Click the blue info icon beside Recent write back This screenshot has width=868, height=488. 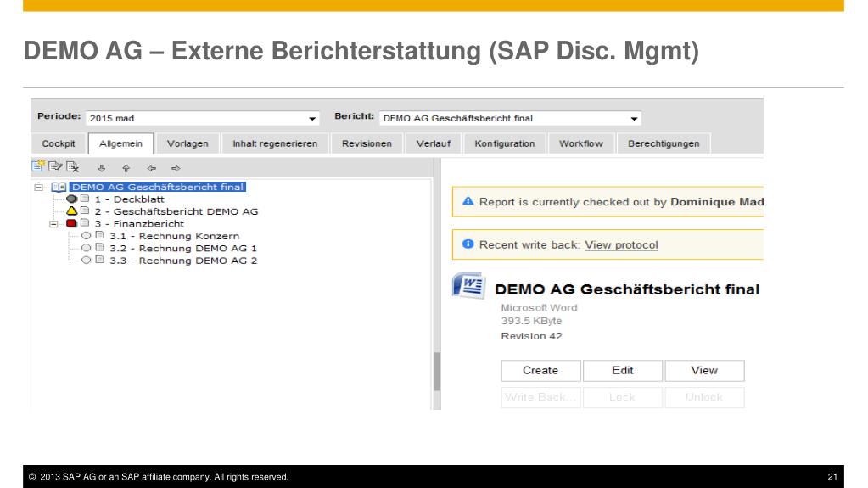pos(468,244)
